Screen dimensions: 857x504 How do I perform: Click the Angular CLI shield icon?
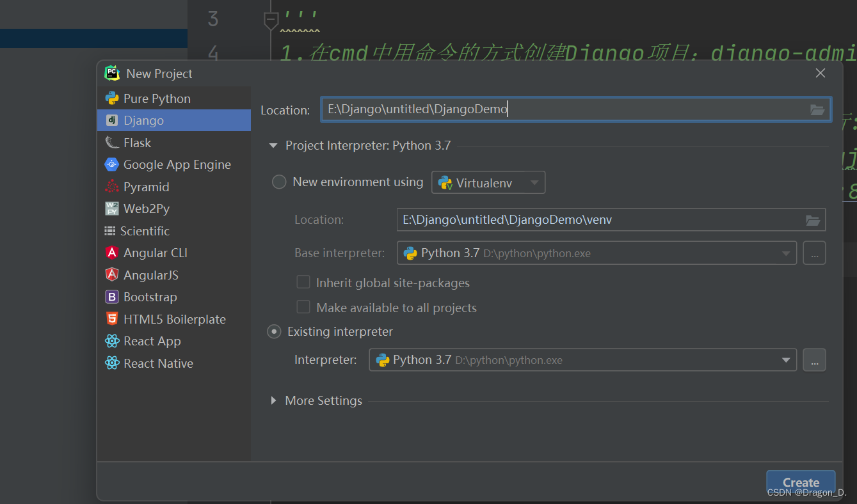pyautogui.click(x=112, y=253)
